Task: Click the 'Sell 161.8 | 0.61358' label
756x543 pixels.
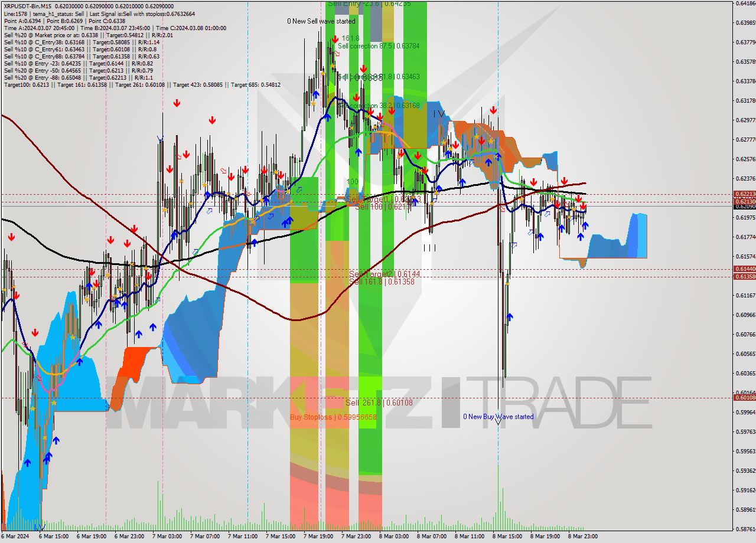Action: (x=382, y=282)
